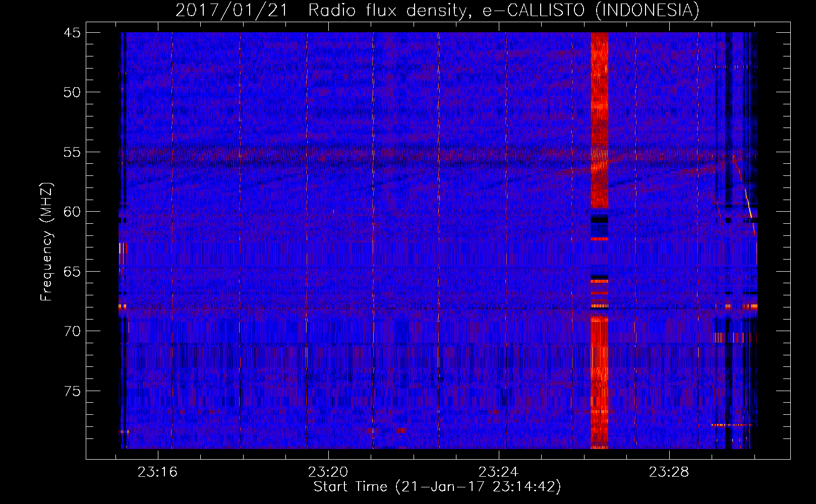The height and width of the screenshot is (504, 816).
Task: Select the 'Frequency (MHZ)' axis label
Action: click(46, 242)
